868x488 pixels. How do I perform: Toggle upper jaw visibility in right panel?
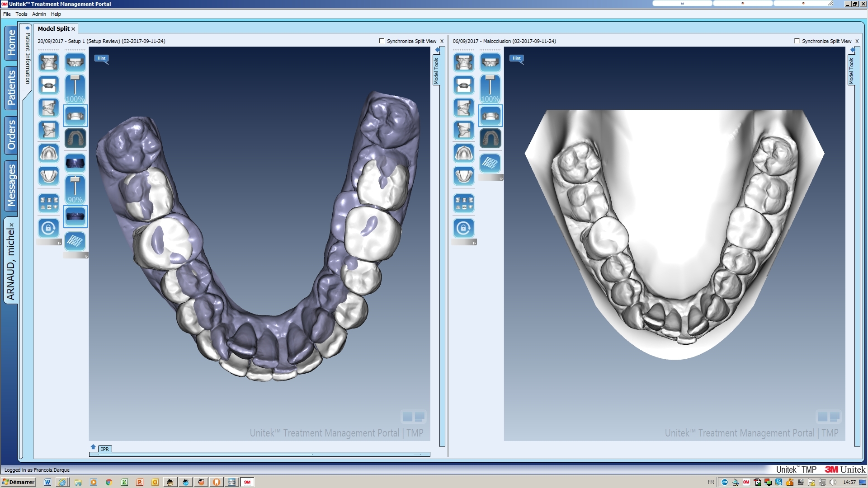tap(490, 62)
